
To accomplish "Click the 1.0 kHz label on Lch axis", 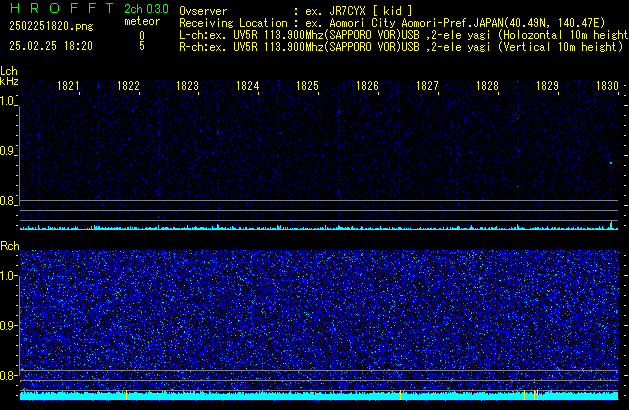I will pyautogui.click(x=7, y=101).
